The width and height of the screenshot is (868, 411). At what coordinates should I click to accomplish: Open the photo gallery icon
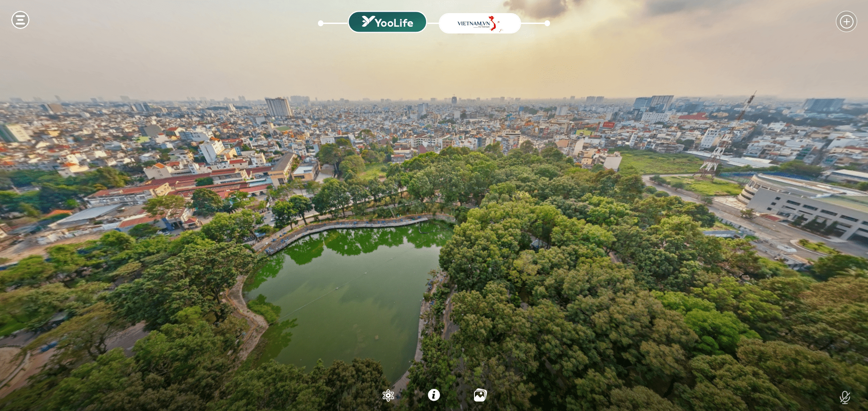(480, 396)
